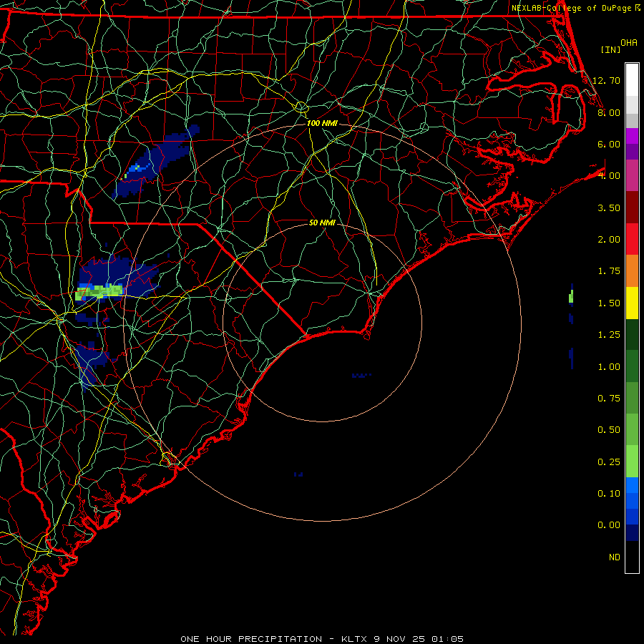Pick the dark red legend swatch
This screenshot has height=644, width=644.
tap(632, 208)
